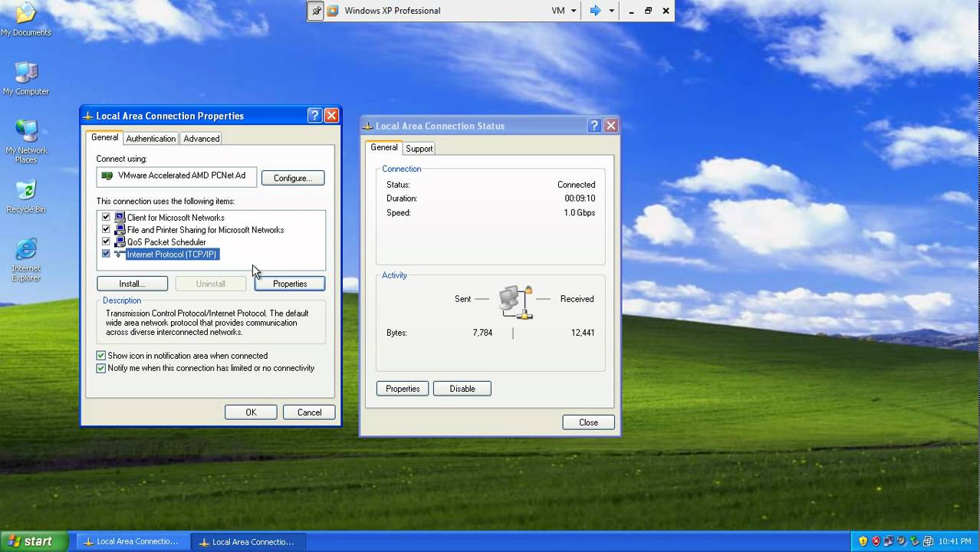Select QoS Packet Scheduler list item
980x552 pixels.
click(166, 242)
